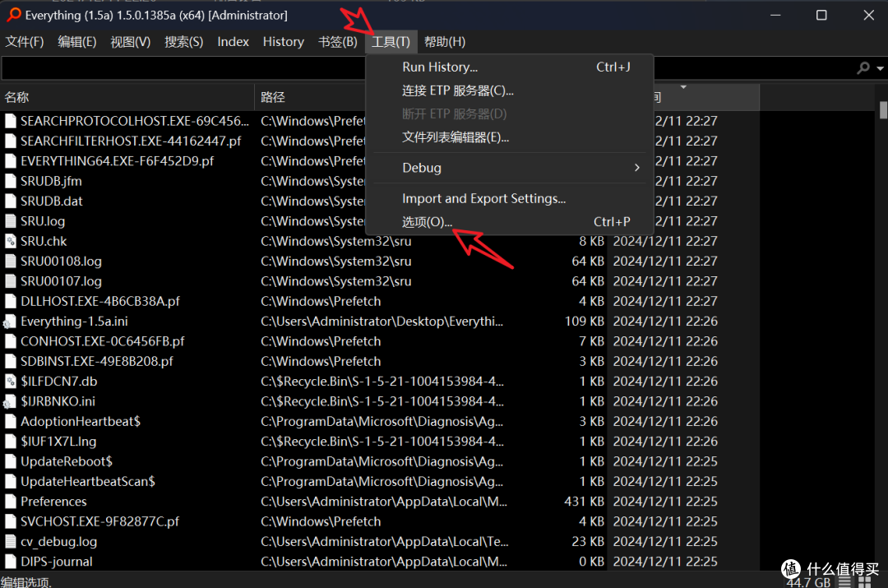
Task: Click file icon of SVCHOST.EXE-9F82877C.pf
Action: coord(10,521)
